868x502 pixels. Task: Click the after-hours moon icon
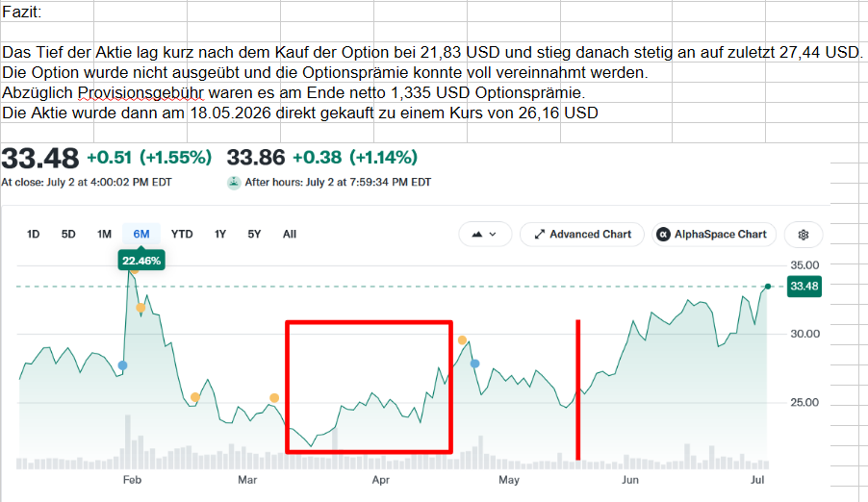(x=234, y=182)
